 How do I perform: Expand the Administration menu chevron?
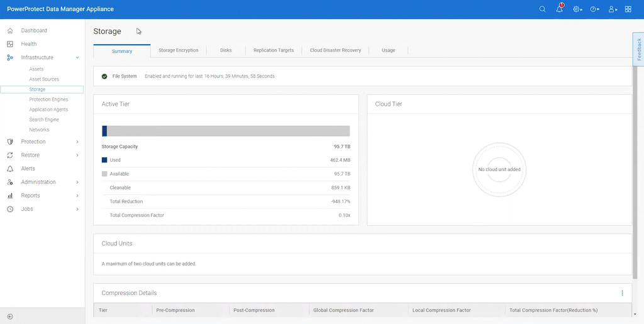[x=77, y=182]
